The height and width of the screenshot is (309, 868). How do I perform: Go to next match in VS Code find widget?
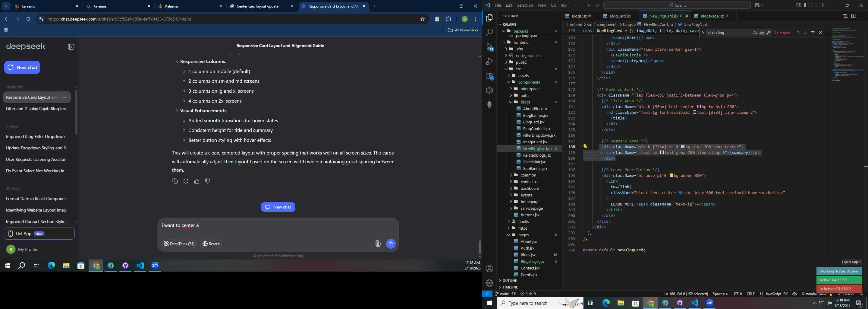click(806, 33)
